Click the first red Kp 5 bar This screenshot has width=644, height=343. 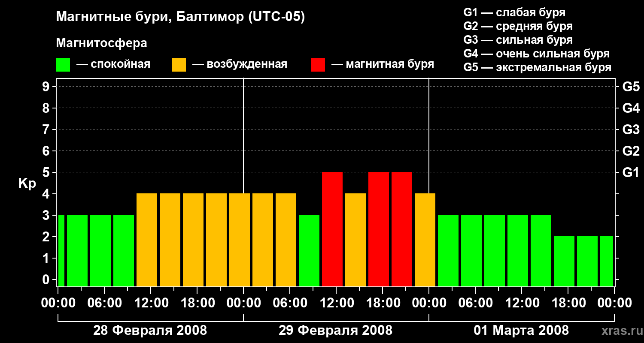click(x=332, y=229)
